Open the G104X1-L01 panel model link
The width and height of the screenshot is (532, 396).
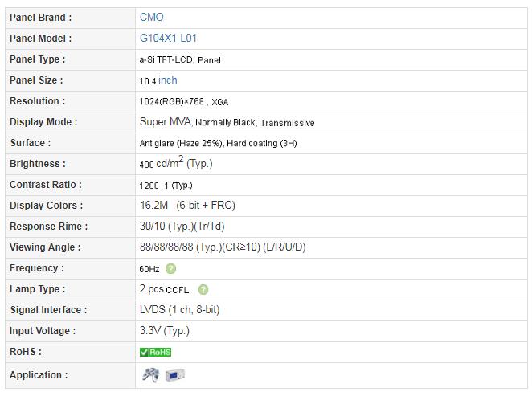point(168,38)
